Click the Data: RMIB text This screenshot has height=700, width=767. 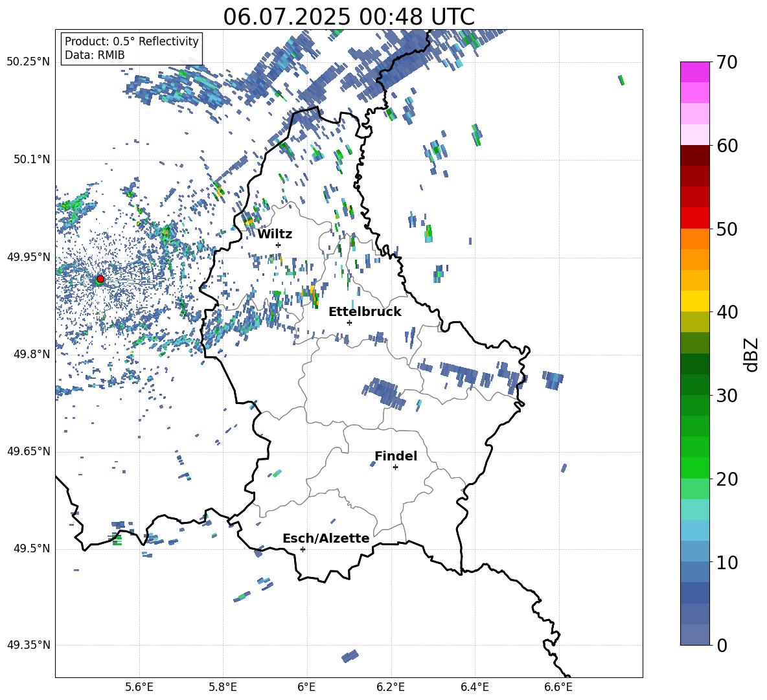click(x=95, y=55)
